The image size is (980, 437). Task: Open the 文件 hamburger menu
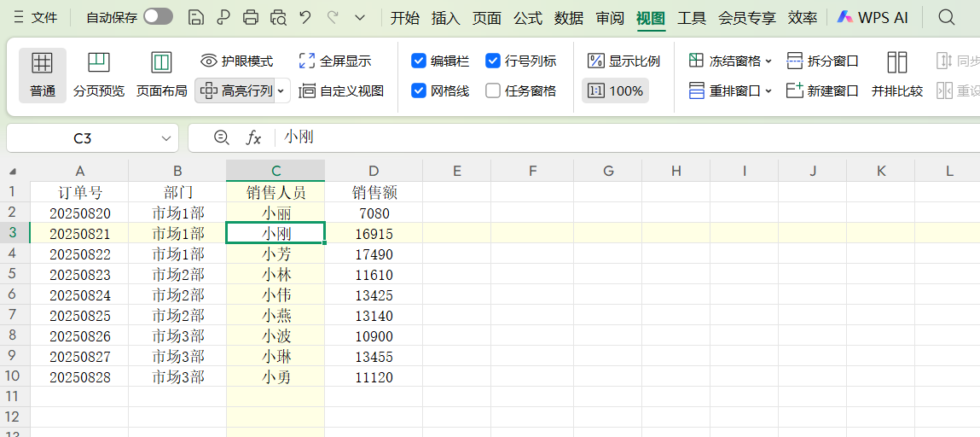35,18
